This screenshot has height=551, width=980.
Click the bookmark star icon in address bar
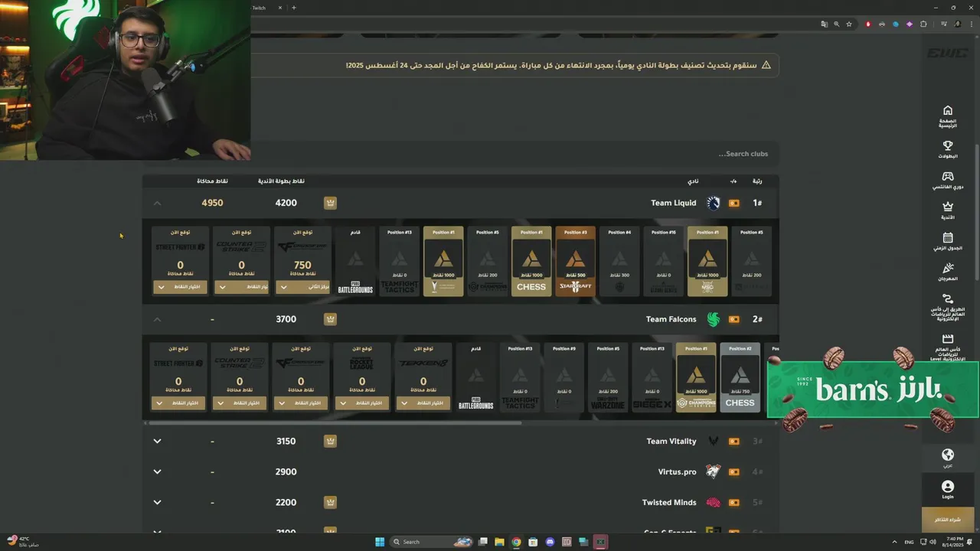click(x=849, y=24)
